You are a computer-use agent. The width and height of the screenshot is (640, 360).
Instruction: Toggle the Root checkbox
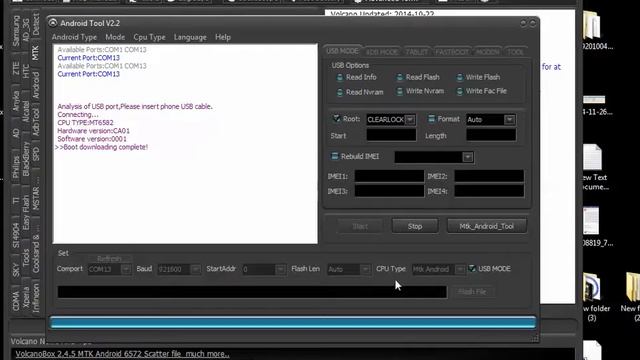pyautogui.click(x=336, y=119)
